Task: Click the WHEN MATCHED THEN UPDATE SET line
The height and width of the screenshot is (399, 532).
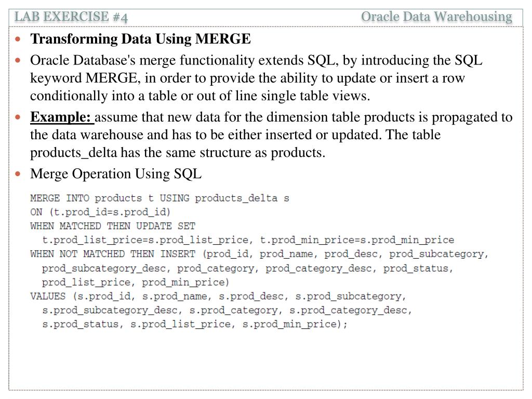Action: [113, 226]
